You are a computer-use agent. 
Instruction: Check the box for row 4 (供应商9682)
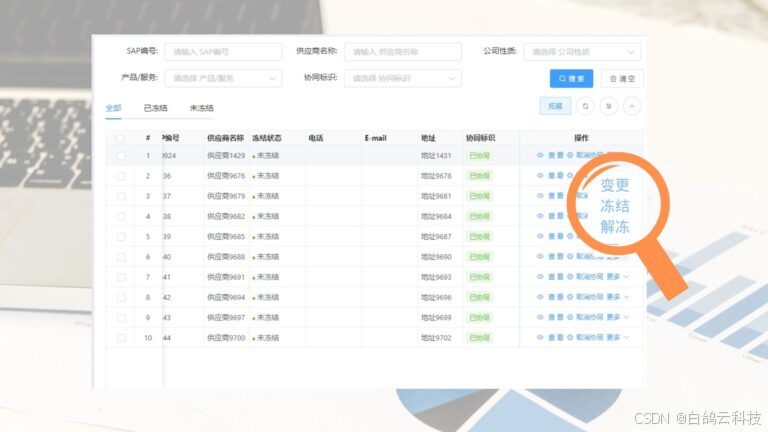coord(120,216)
